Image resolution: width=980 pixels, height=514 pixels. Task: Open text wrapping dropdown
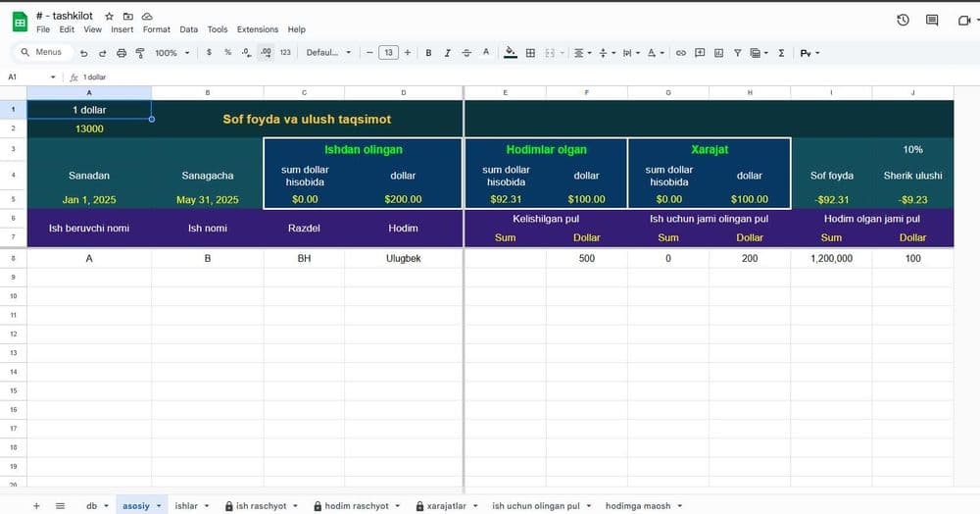(630, 53)
